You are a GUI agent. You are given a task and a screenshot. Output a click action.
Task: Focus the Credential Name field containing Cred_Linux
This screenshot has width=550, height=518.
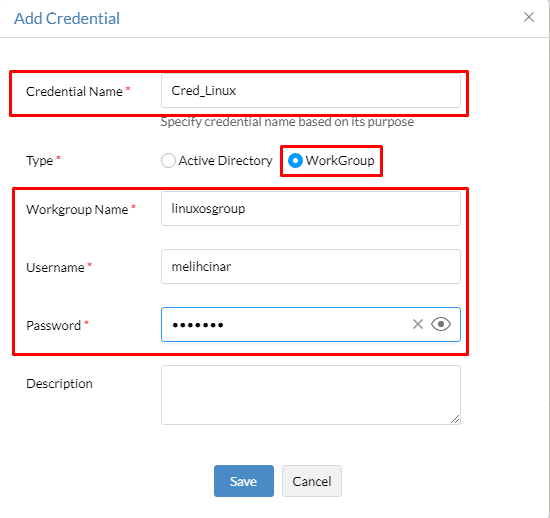pyautogui.click(x=311, y=91)
